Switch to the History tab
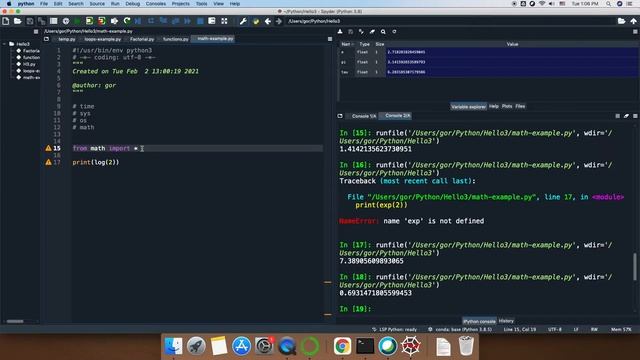 [x=506, y=321]
